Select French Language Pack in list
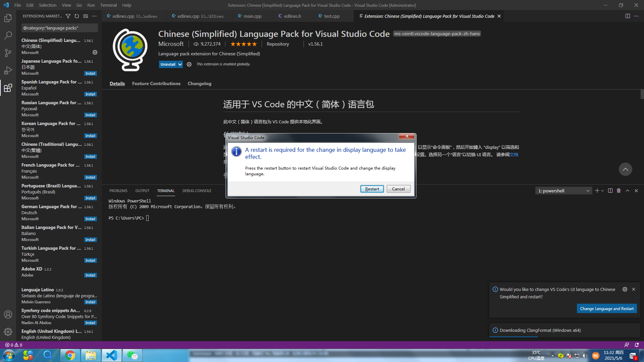The image size is (644, 362). 59,171
